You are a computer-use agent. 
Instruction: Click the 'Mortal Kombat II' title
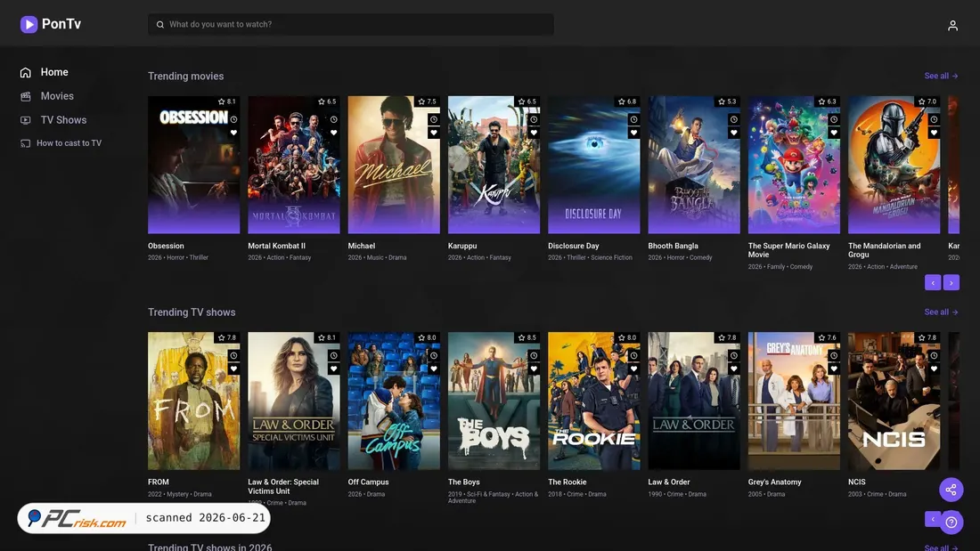(x=276, y=247)
